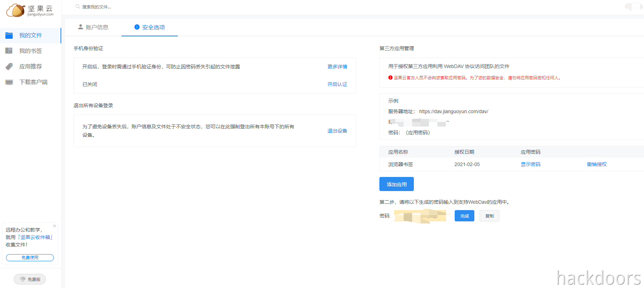Open the 更多详情 link
Screen dimensions: 644x288
pos(337,67)
